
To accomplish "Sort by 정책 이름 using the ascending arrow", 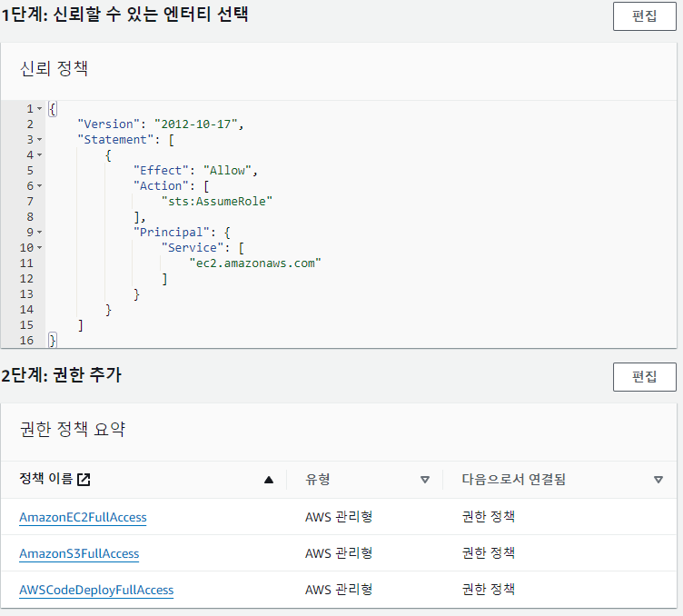I will coord(269,480).
